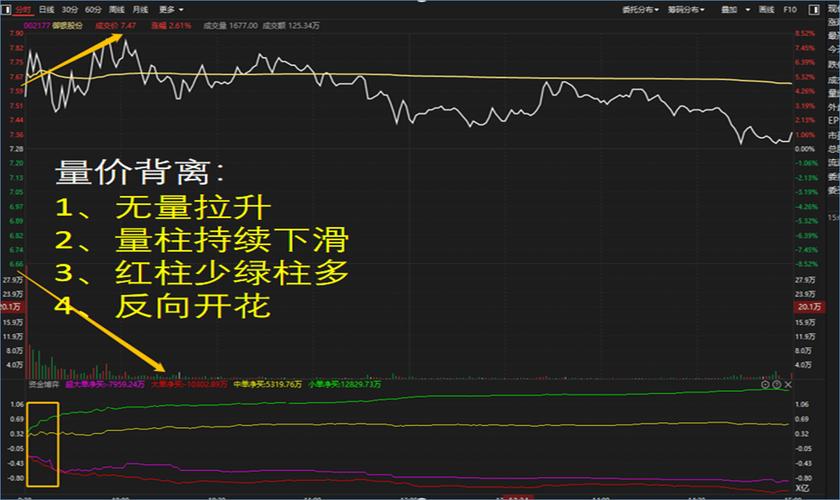
Task: Click the 涨幅 2.61% readout
Action: click(171, 25)
